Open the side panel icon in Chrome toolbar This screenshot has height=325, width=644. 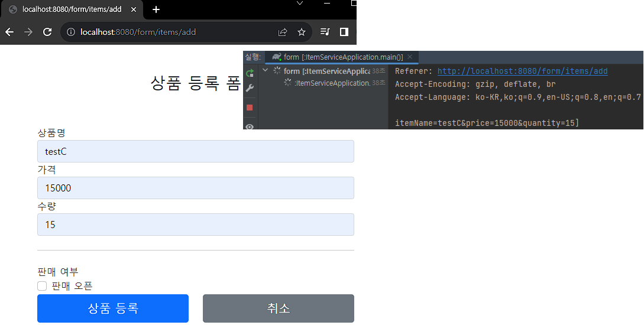(344, 32)
